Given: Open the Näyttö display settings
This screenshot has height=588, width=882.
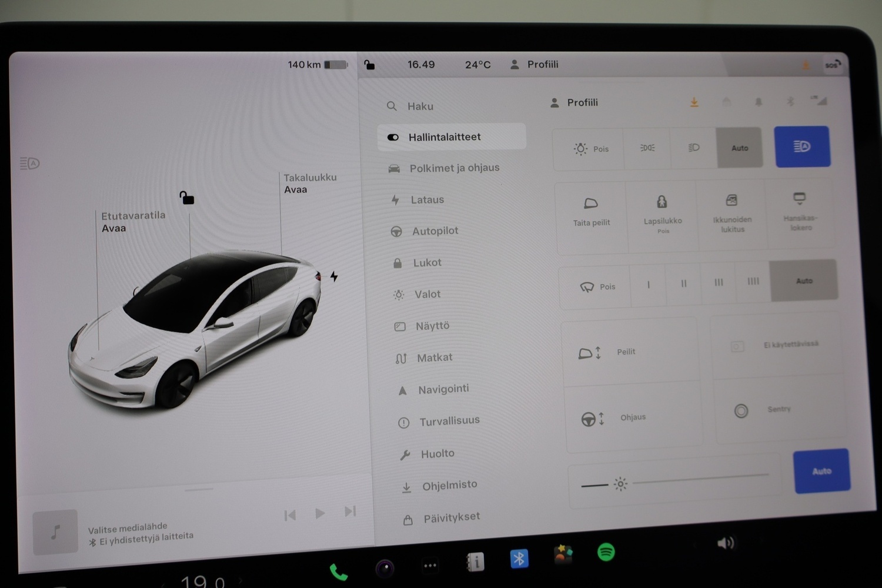Looking at the screenshot, I should coord(422,326).
